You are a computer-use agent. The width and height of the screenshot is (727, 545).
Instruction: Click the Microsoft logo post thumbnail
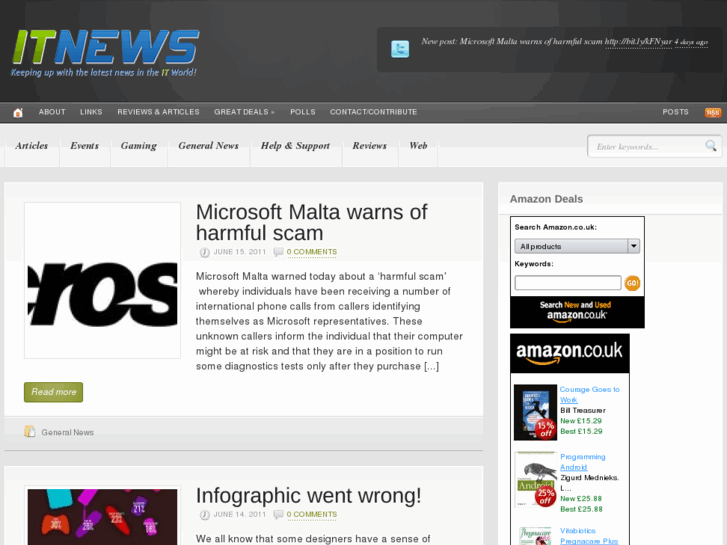tap(102, 281)
